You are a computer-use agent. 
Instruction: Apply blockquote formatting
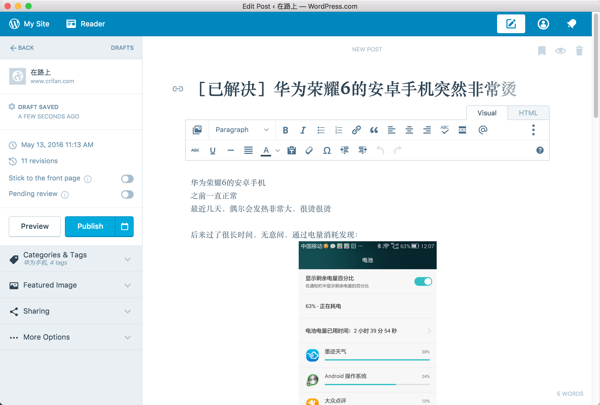374,130
